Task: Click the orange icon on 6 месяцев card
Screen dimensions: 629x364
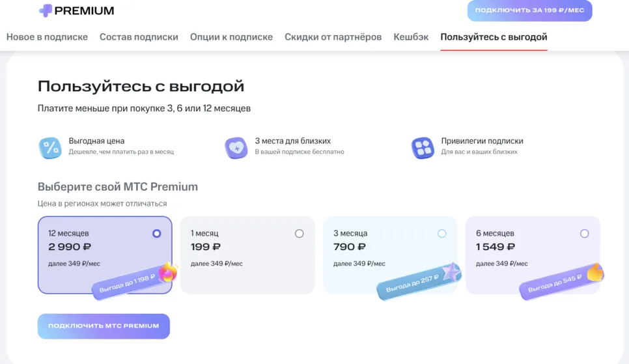Action: coord(595,272)
